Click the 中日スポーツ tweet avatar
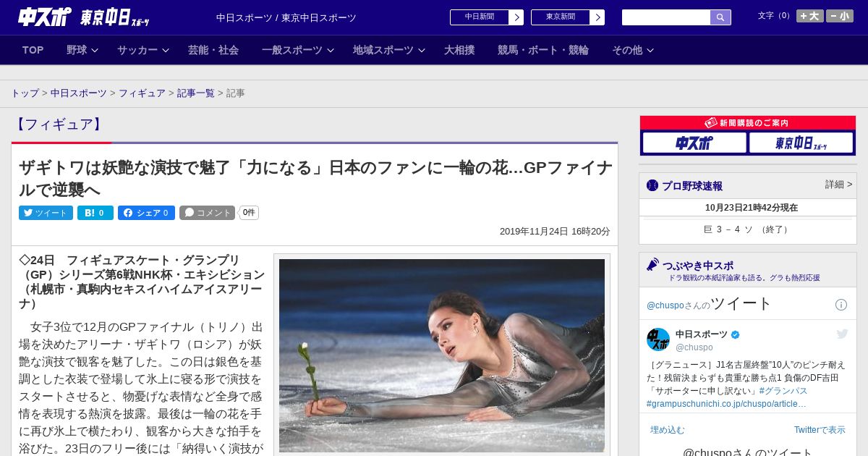Screen dimensions: 868x456 [x=658, y=339]
